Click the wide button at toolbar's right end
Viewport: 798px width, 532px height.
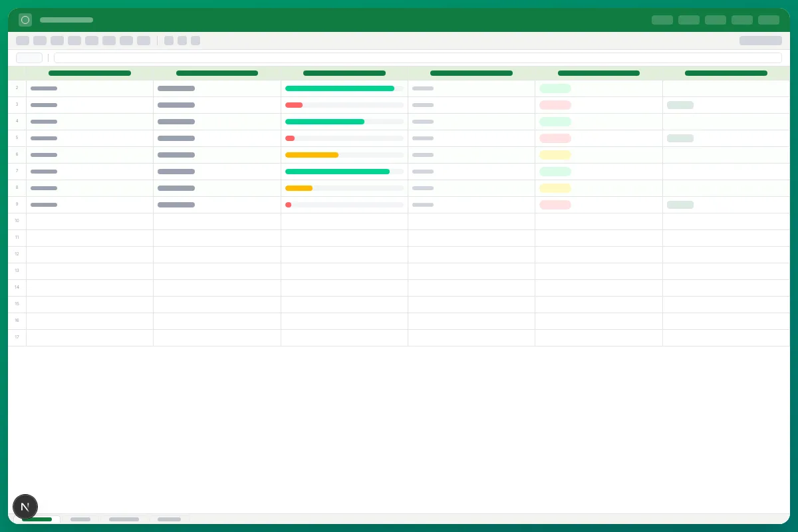761,41
